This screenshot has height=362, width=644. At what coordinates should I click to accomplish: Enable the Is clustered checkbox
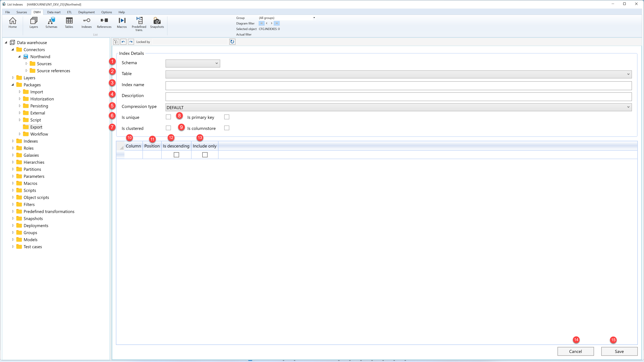[x=168, y=128]
